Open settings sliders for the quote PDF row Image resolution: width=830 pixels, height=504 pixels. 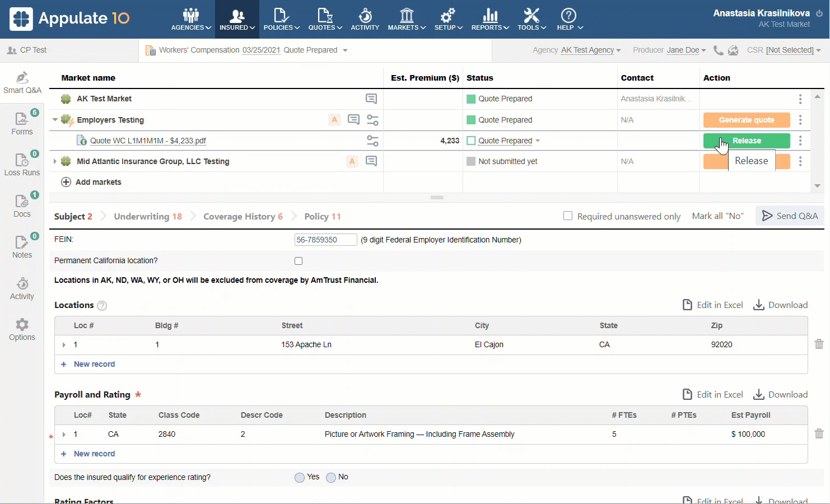tap(372, 141)
